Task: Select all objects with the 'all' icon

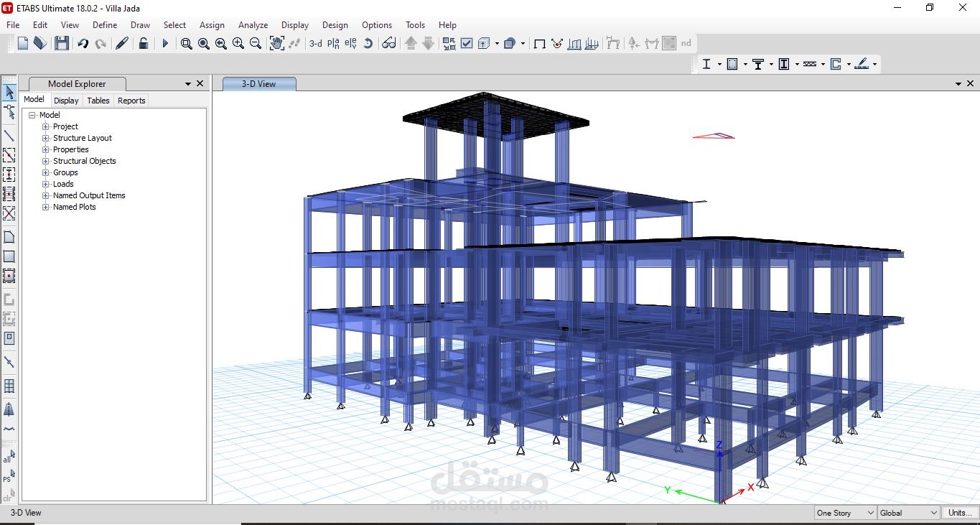Action: tap(9, 457)
